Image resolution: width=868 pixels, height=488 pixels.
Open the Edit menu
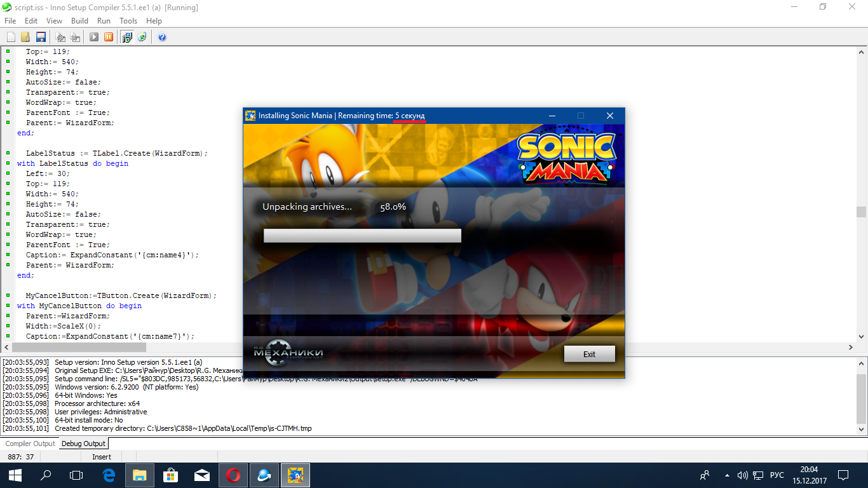coord(31,21)
